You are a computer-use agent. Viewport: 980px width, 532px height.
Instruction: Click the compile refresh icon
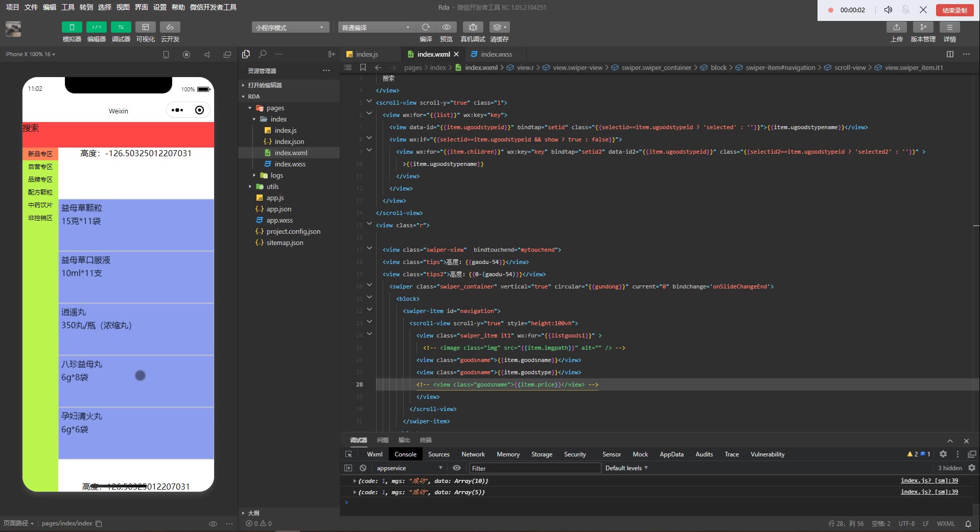coord(426,27)
